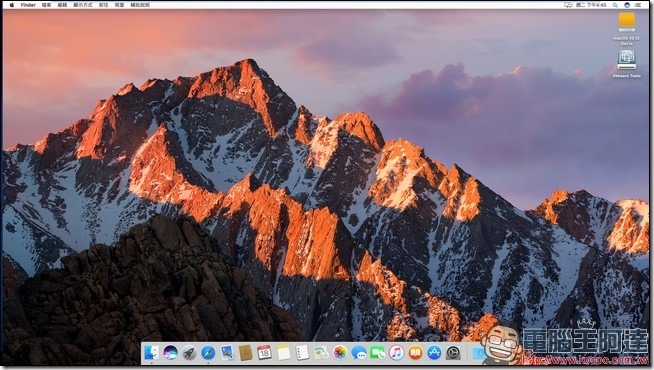The height and width of the screenshot is (370, 654).
Task: Launch Siri from the Dock
Action: [x=170, y=353]
